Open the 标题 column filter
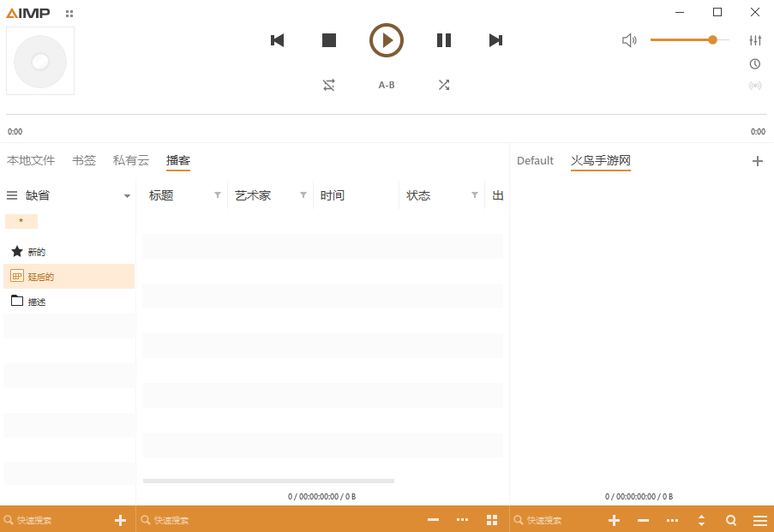The width and height of the screenshot is (774, 532). click(x=217, y=195)
